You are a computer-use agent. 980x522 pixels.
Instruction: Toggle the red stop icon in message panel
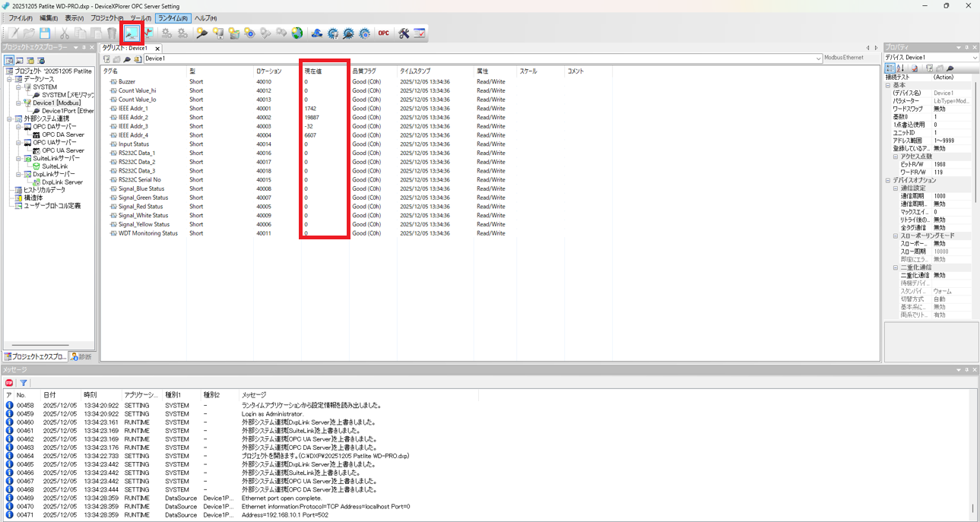[9, 382]
